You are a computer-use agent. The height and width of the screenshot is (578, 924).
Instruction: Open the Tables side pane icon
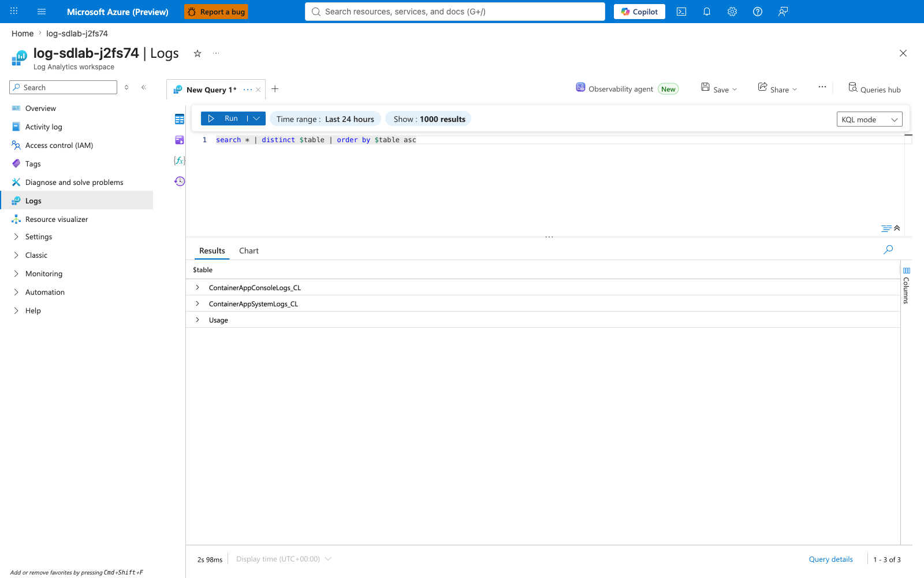coord(180,119)
